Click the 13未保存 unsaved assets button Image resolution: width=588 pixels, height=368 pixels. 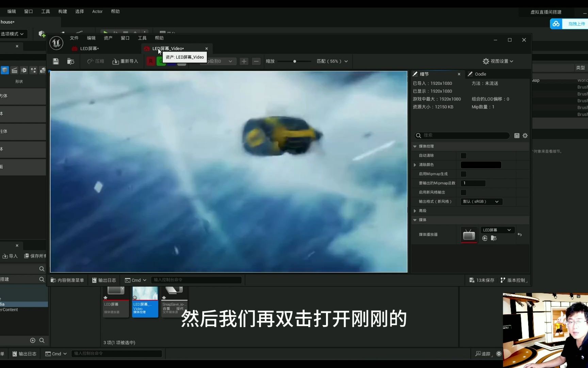tap(482, 280)
